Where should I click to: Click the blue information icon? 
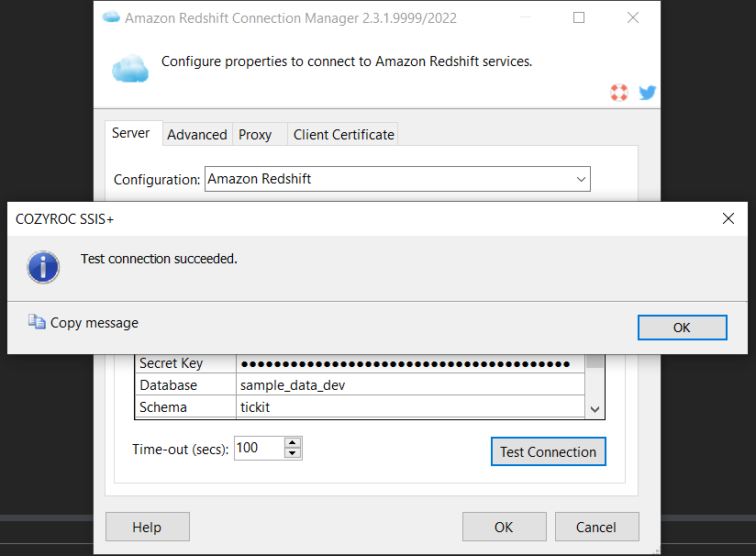point(43,267)
